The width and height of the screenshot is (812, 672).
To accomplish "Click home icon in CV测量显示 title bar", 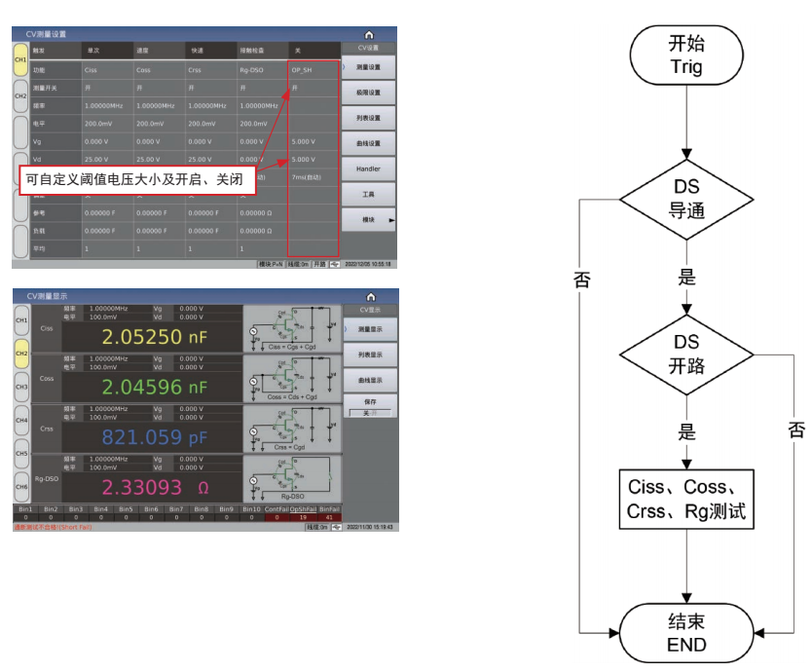I will tap(369, 295).
